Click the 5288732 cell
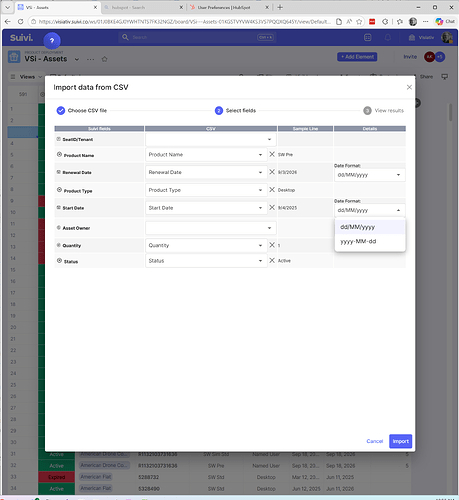459x500 pixels. [149, 477]
